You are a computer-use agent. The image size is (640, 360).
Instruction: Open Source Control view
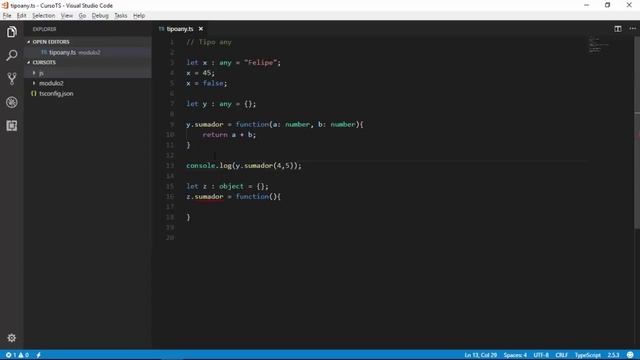click(11, 78)
